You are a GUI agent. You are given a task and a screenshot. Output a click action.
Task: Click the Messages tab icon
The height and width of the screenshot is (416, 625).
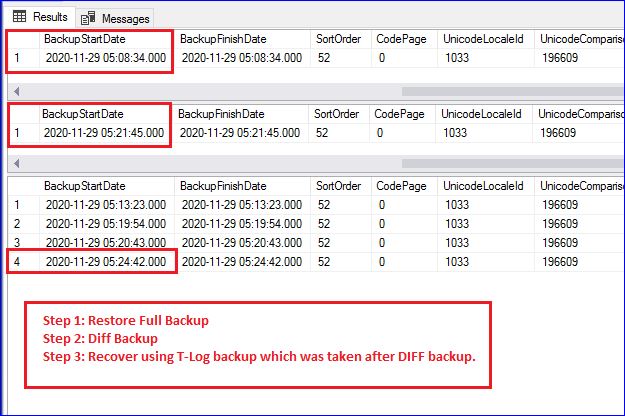88,18
